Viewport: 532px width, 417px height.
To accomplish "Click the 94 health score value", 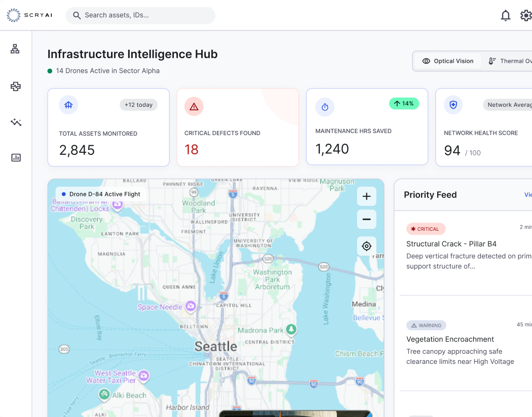I will (452, 150).
